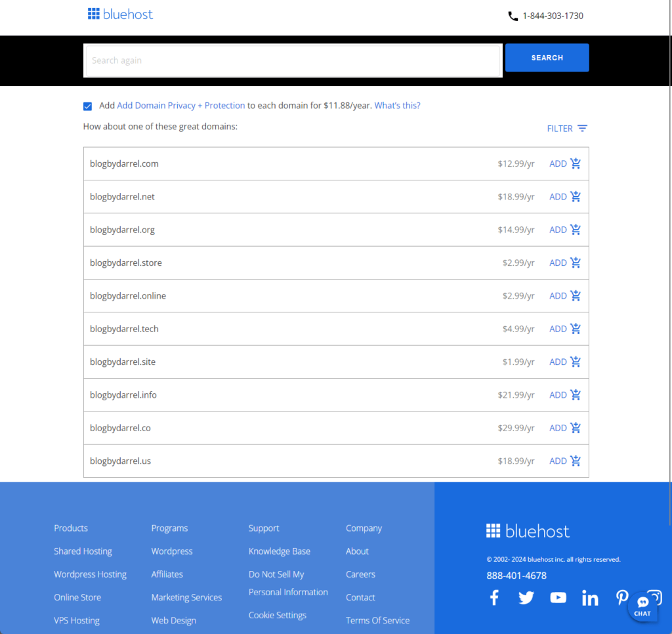
Task: Open Bluehost Twitter icon in footer
Action: 526,597
